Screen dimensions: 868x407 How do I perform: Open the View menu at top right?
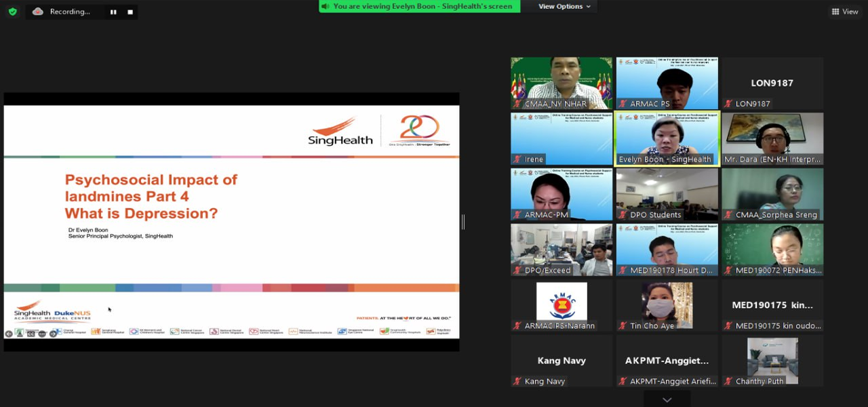(x=846, y=12)
